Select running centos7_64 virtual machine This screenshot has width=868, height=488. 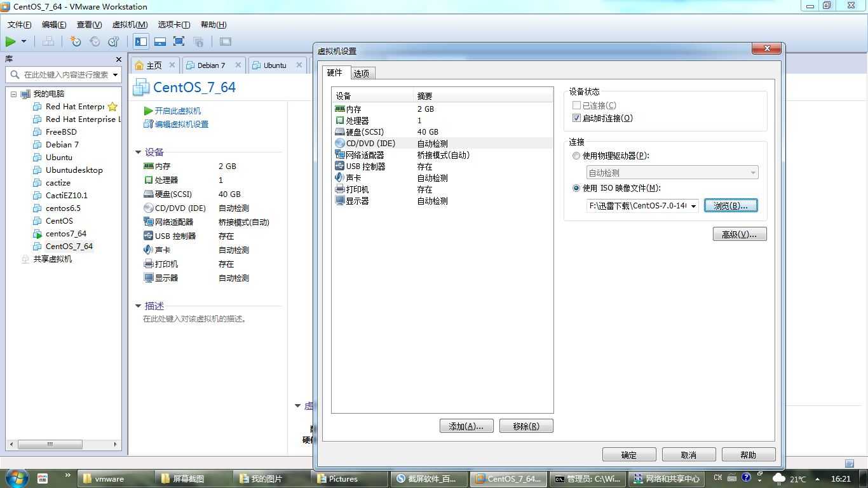click(65, 234)
